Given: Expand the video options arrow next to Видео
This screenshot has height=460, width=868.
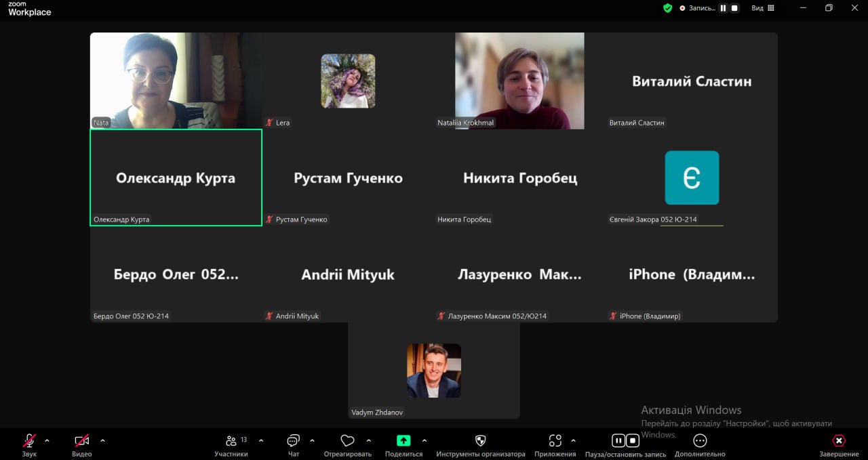Looking at the screenshot, I should [102, 440].
